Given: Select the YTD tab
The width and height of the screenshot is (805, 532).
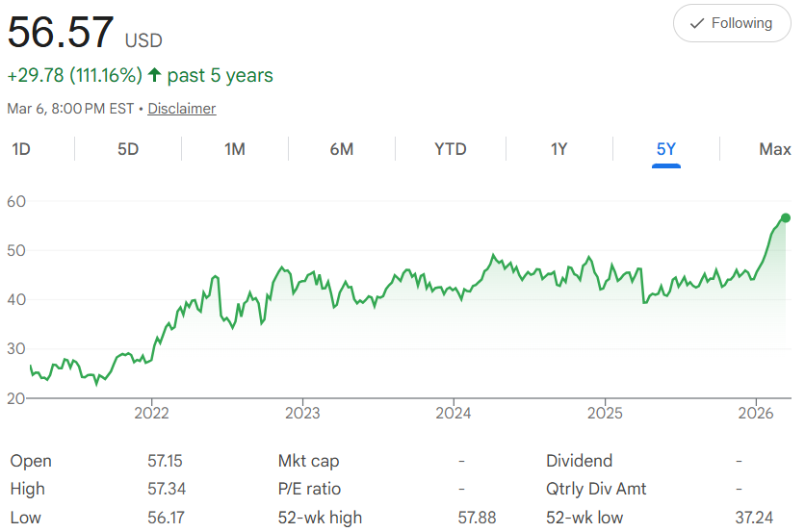Looking at the screenshot, I should pos(450,149).
